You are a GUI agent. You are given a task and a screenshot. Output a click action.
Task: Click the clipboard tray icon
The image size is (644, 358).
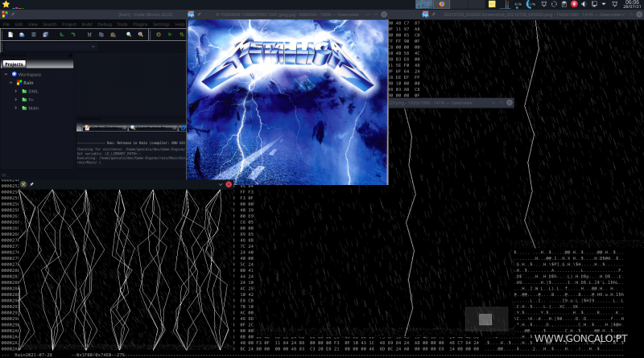564,4
